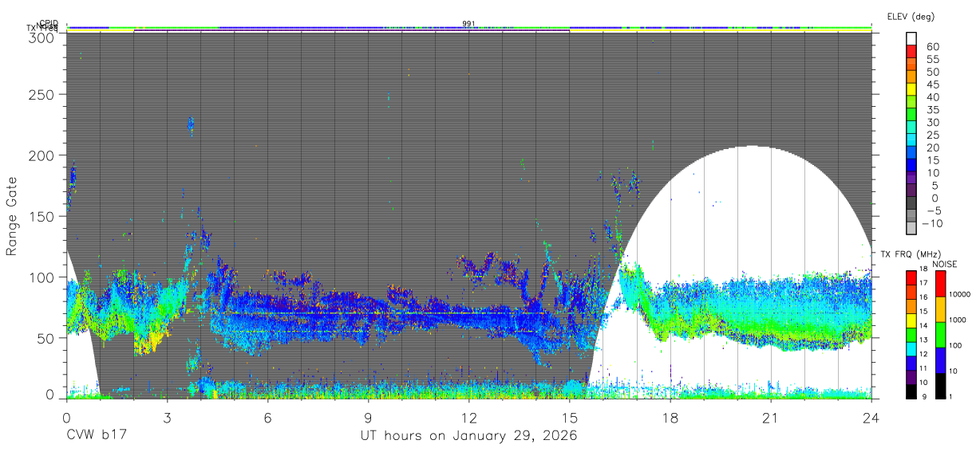
Task: Select the black band of the TX FRQ colorbar
Action: [x=911, y=391]
